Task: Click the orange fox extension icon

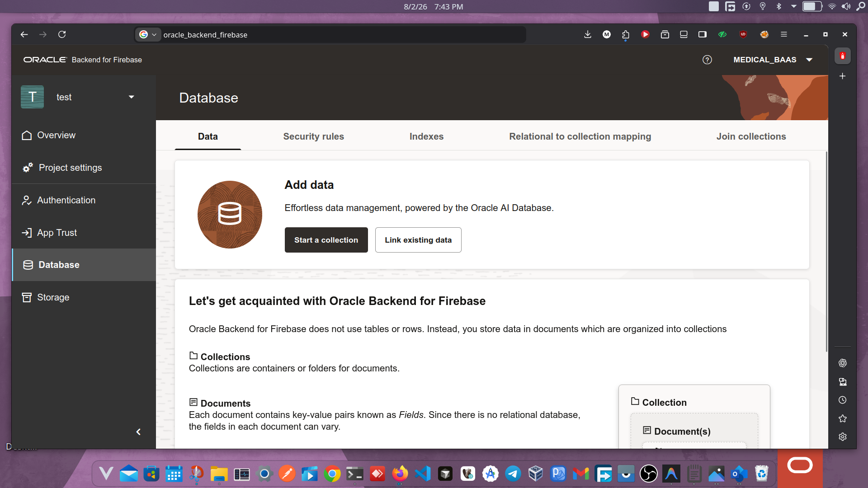Action: (764, 34)
